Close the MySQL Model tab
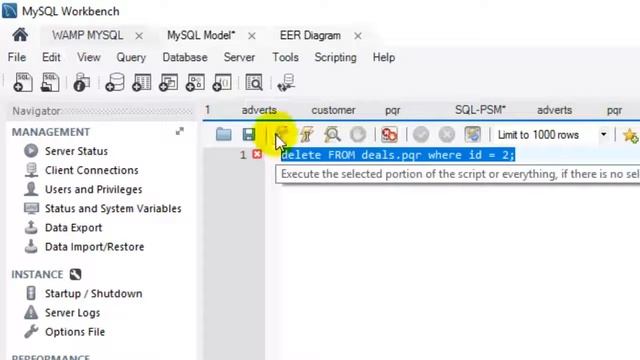The width and height of the screenshot is (640, 360). point(252,36)
